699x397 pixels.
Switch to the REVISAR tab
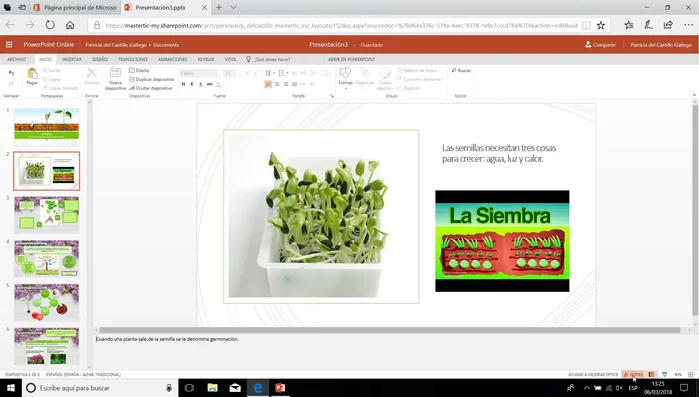click(206, 59)
